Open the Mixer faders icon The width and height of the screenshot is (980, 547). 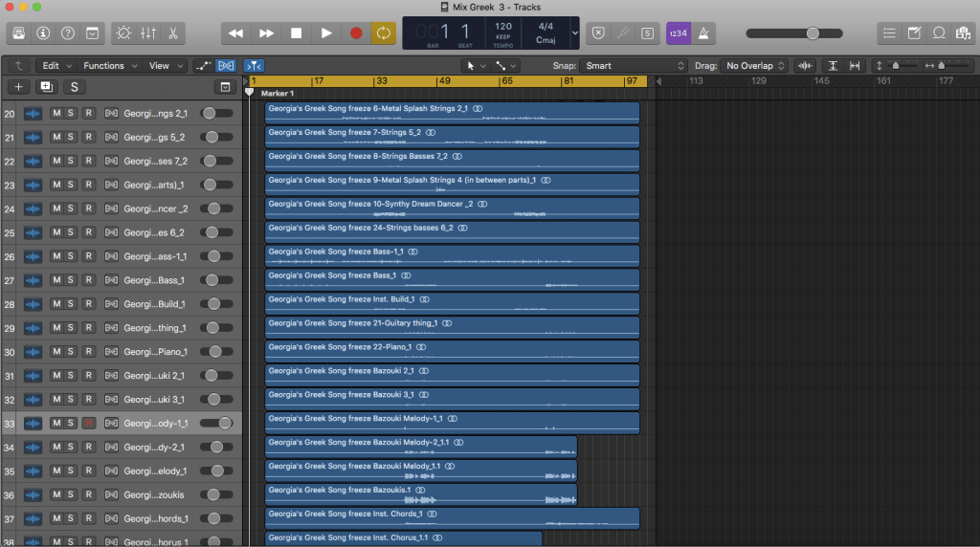click(148, 33)
